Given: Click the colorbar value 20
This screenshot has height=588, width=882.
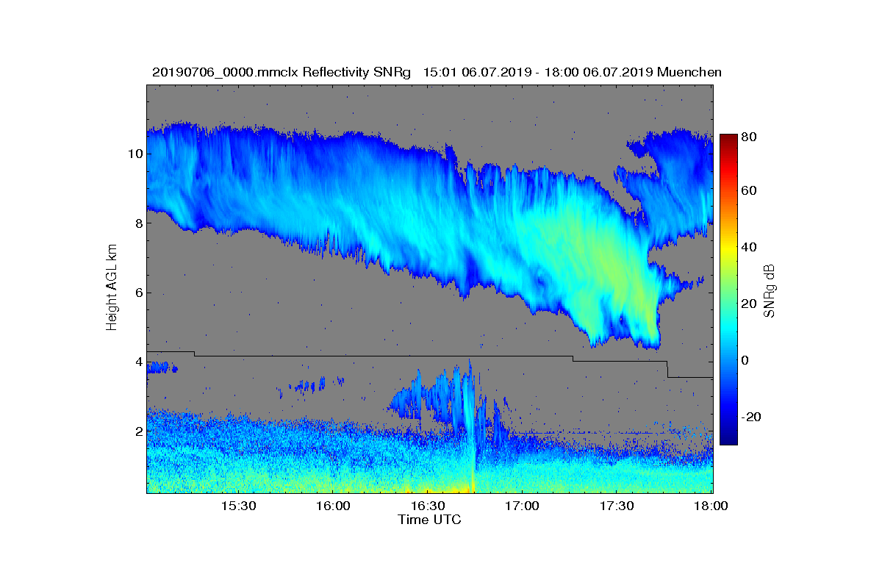Looking at the screenshot, I should tap(750, 304).
